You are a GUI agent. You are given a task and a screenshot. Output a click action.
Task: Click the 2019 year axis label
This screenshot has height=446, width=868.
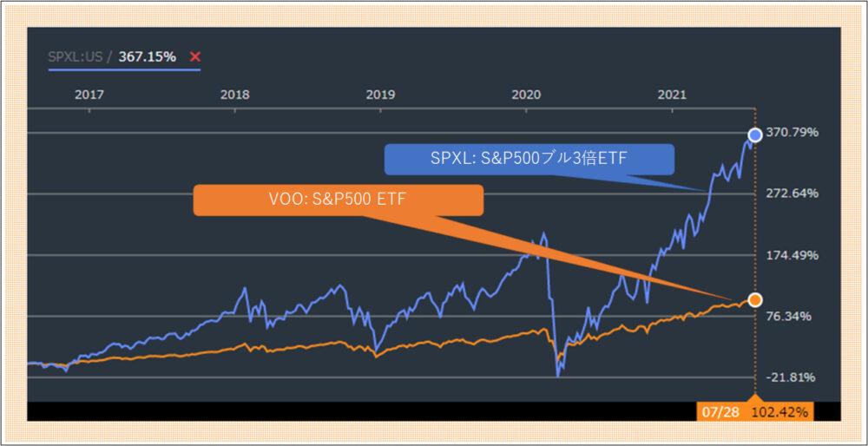[x=380, y=95]
